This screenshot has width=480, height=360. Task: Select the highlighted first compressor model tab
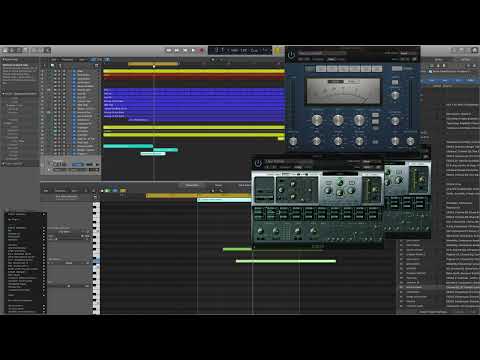pyautogui.click(x=310, y=69)
